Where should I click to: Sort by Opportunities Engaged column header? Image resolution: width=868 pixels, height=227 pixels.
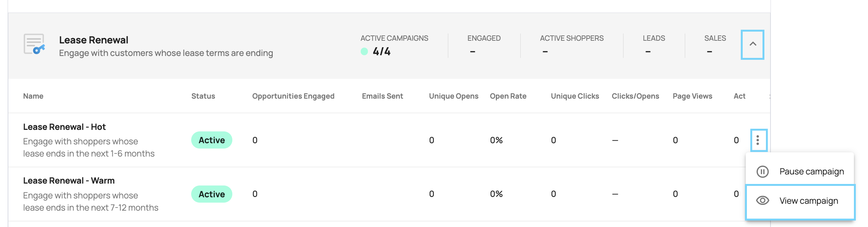pyautogui.click(x=293, y=96)
